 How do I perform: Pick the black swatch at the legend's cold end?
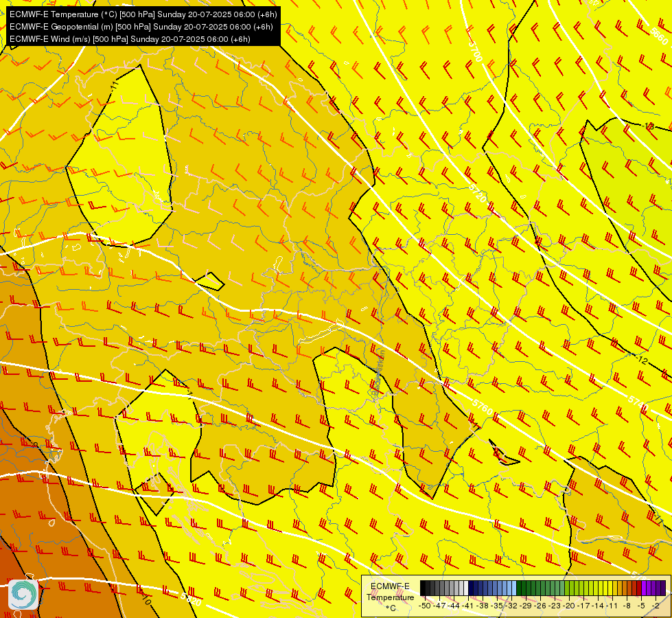click(x=423, y=588)
